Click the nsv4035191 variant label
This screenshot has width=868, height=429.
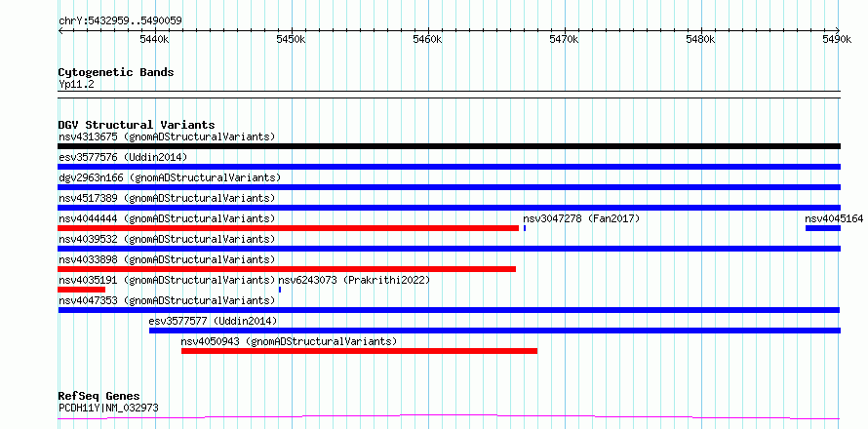pos(167,280)
